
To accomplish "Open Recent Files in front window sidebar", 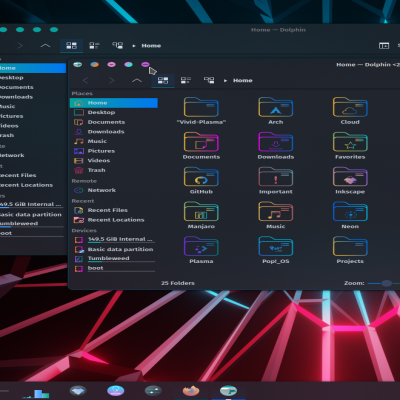I will tap(114, 210).
